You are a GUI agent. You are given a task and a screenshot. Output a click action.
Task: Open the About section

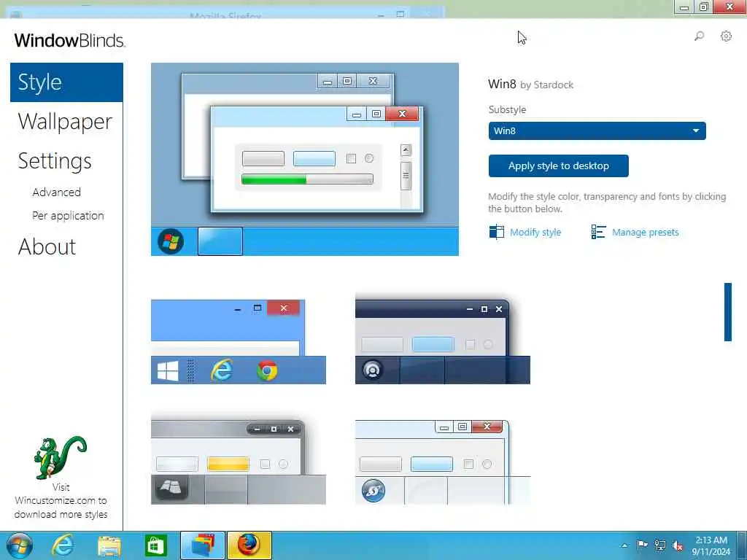tap(47, 246)
